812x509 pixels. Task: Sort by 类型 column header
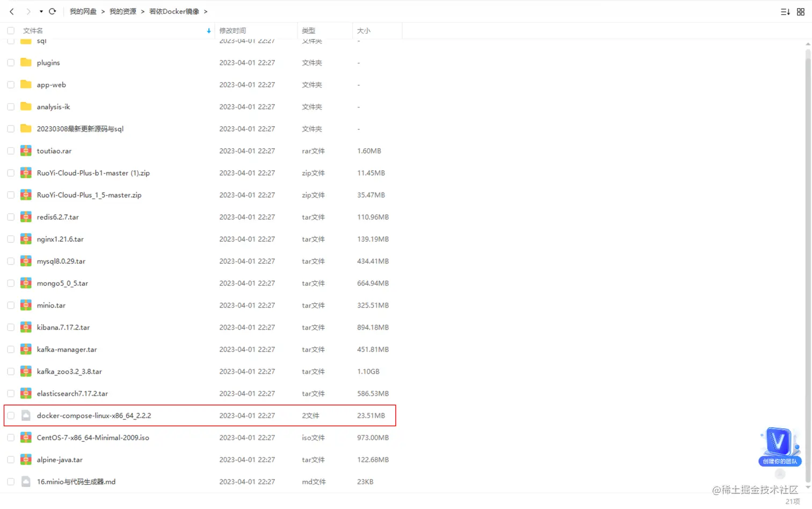click(x=309, y=31)
